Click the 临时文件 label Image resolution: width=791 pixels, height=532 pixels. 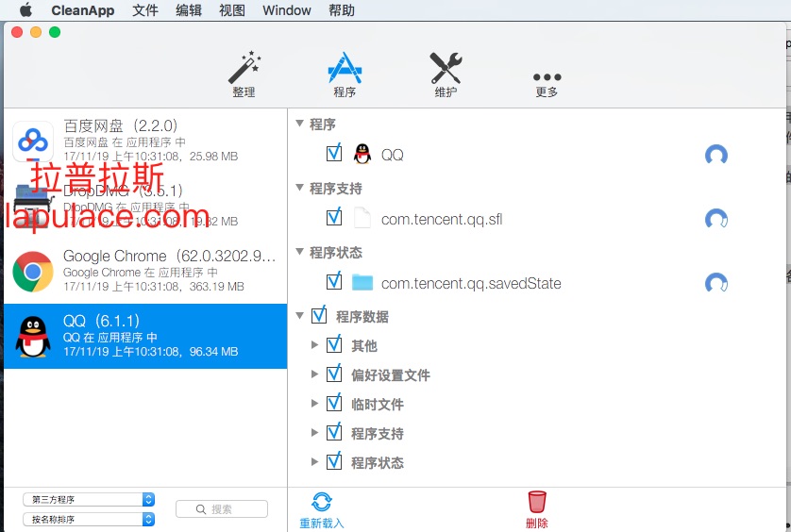378,404
